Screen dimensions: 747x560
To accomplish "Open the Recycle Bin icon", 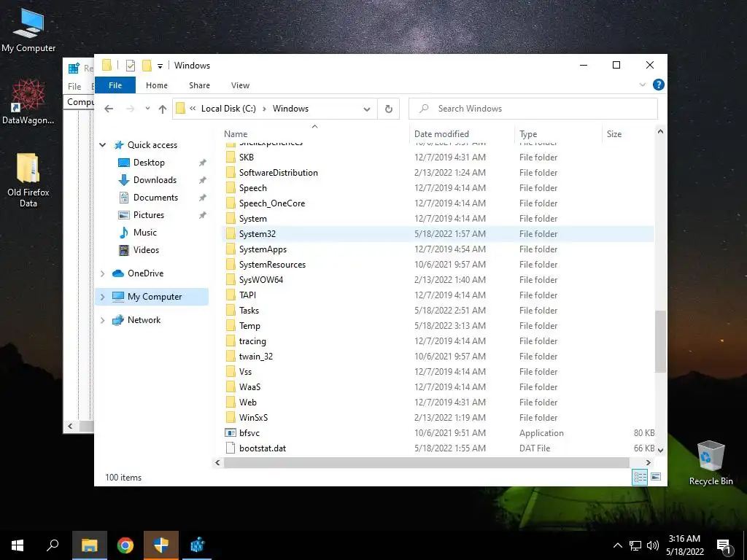I will pos(711,463).
